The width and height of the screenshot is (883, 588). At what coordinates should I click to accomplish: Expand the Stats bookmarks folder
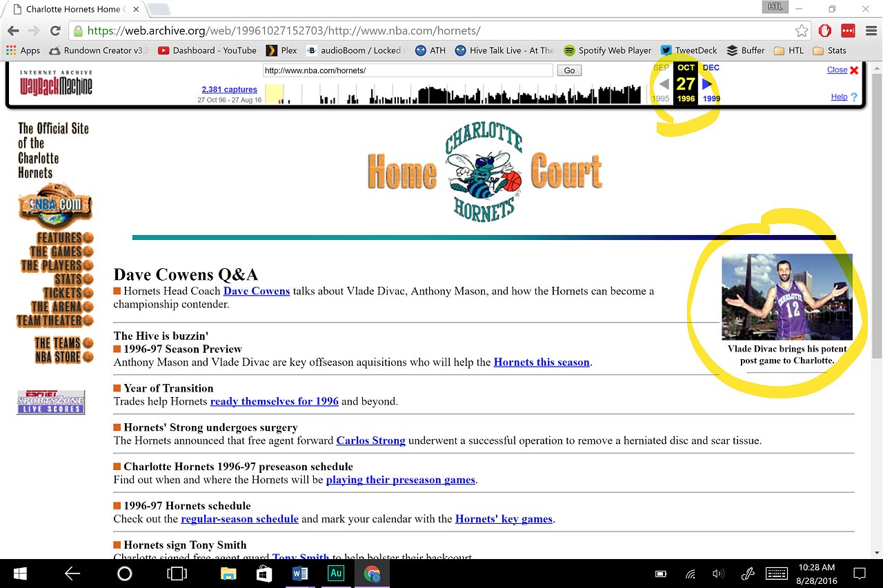point(829,50)
